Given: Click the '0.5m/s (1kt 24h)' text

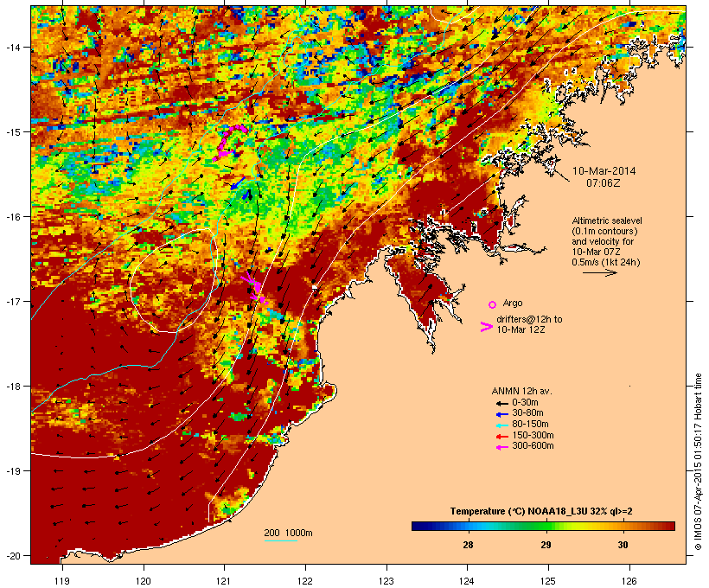Looking at the screenshot, I should [606, 262].
